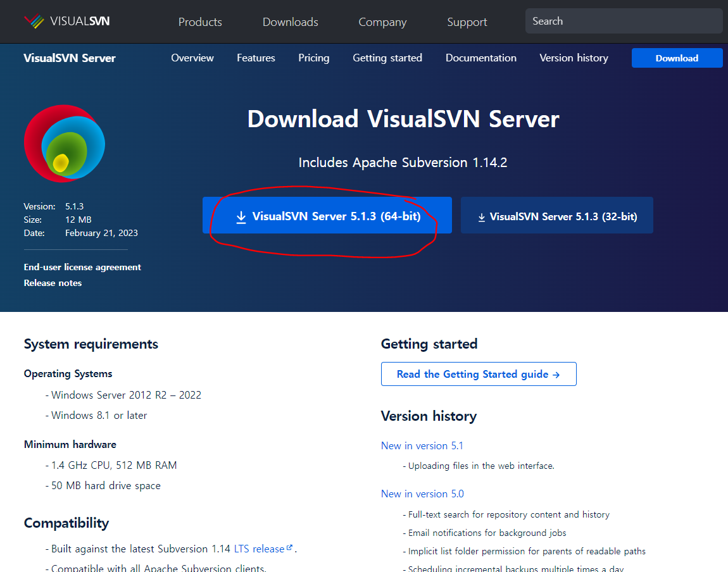Click the Minimum hardware subheading
Image resolution: width=728 pixels, height=572 pixels.
point(70,444)
